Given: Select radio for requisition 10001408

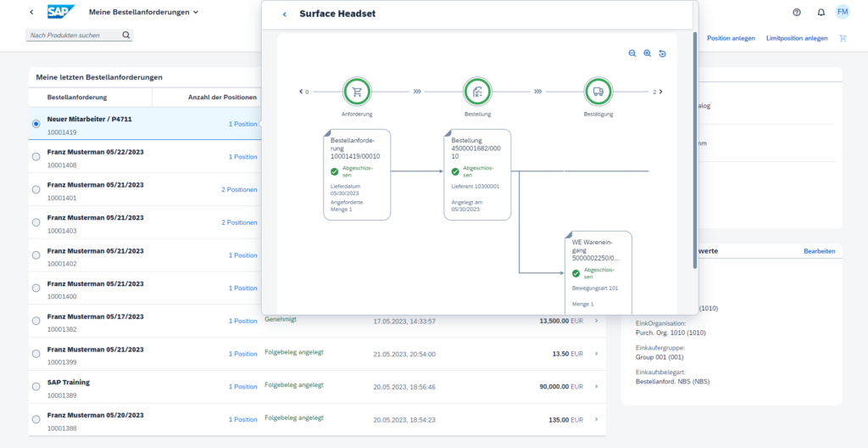Looking at the screenshot, I should [36, 157].
